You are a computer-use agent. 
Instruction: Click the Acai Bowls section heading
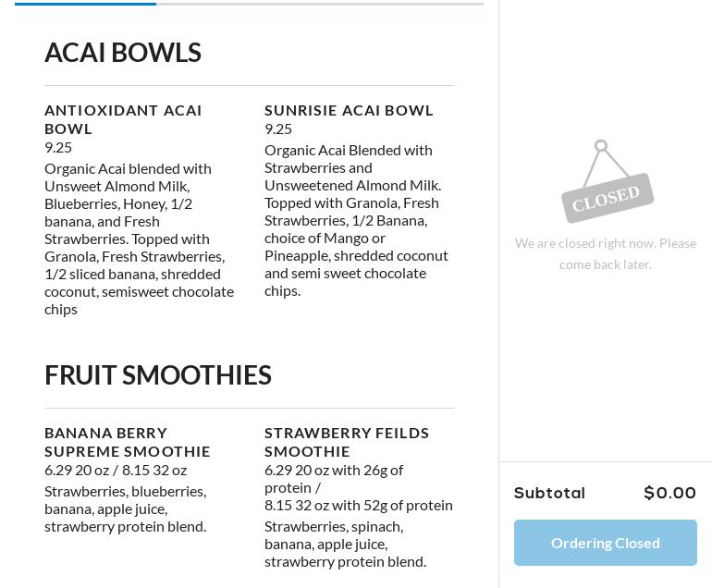tap(123, 53)
